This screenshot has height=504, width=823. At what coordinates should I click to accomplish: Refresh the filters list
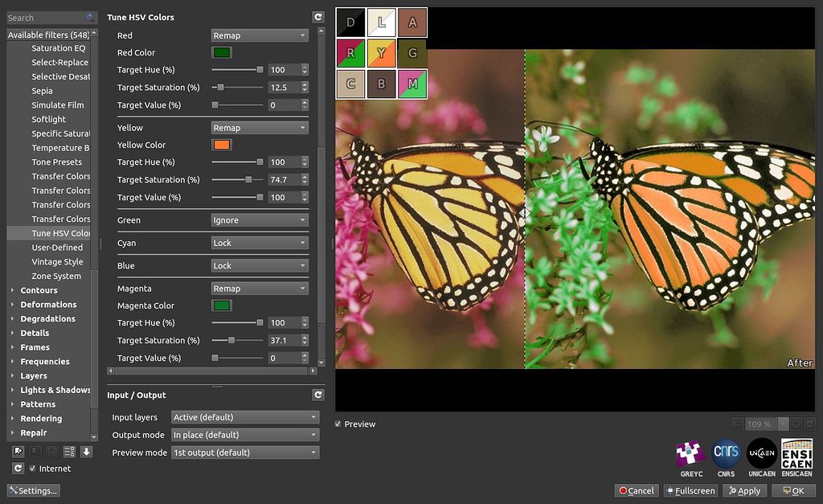coord(18,468)
